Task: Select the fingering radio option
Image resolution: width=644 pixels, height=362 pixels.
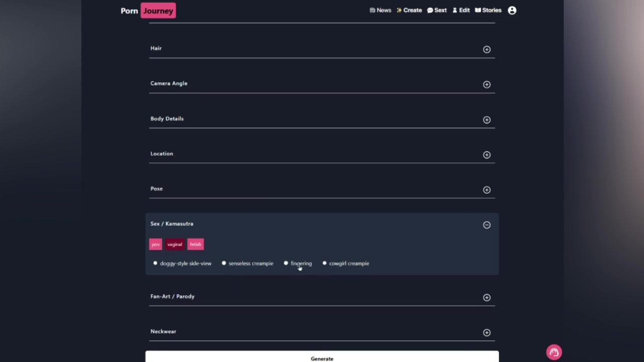Action: [x=286, y=263]
